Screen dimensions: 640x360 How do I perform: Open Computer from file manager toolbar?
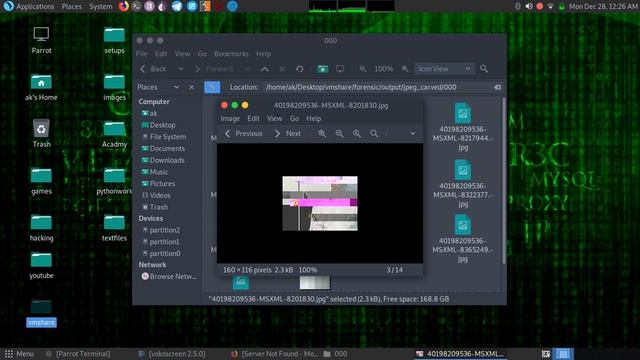tap(340, 69)
